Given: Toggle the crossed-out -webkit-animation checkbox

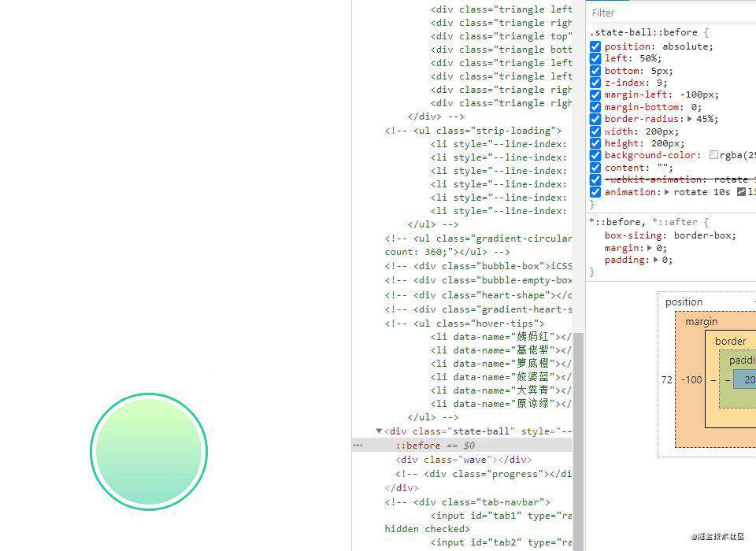Looking at the screenshot, I should 595,179.
